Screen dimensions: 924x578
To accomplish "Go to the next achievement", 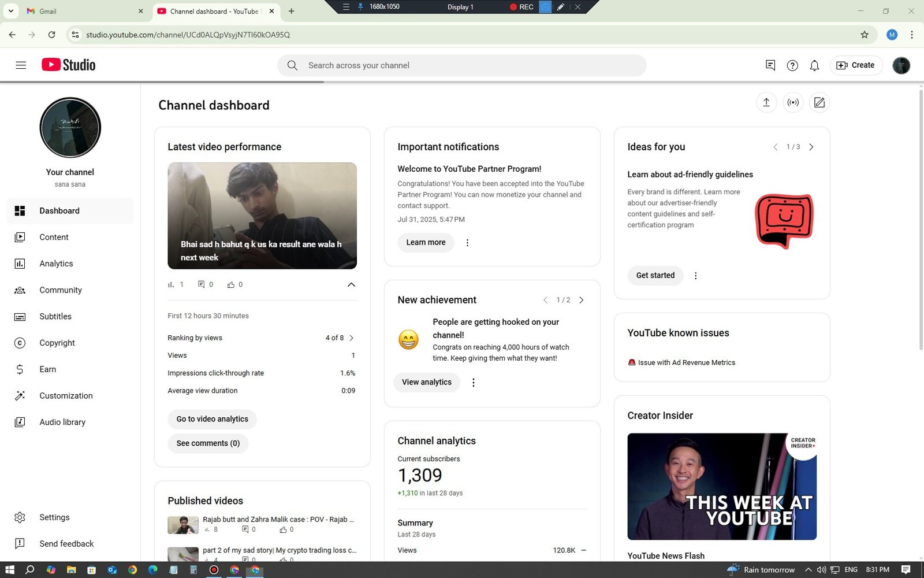I will [581, 300].
